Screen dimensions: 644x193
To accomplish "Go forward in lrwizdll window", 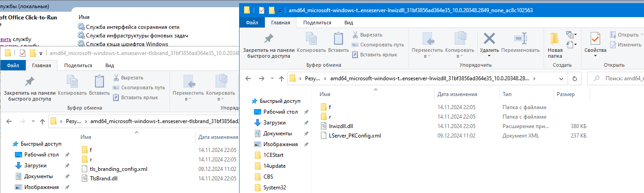I will point(261,78).
